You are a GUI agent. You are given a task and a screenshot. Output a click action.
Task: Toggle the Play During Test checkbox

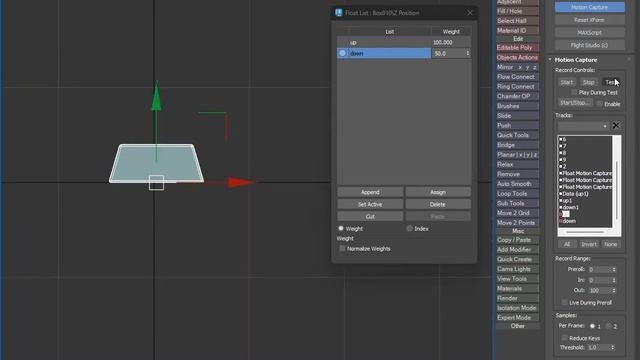pos(574,93)
